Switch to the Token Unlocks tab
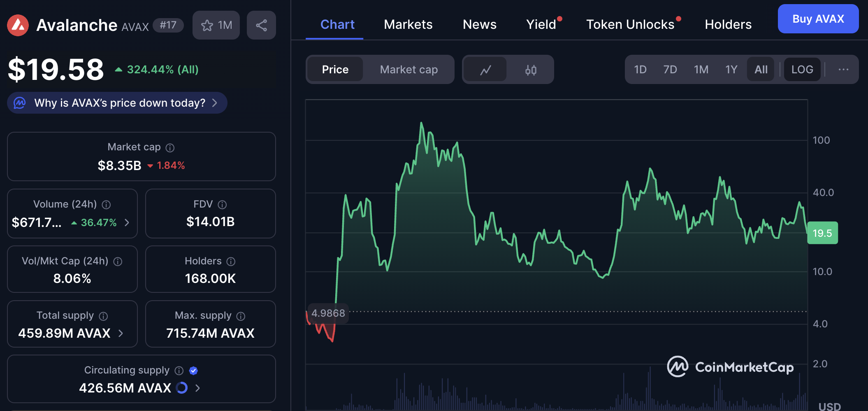868x411 pixels. (630, 25)
